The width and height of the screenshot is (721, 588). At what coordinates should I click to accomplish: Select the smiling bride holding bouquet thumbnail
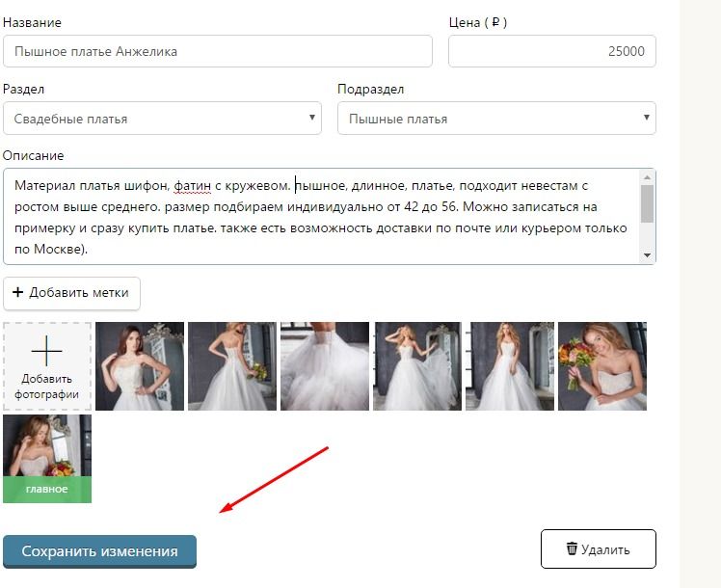[x=602, y=366]
